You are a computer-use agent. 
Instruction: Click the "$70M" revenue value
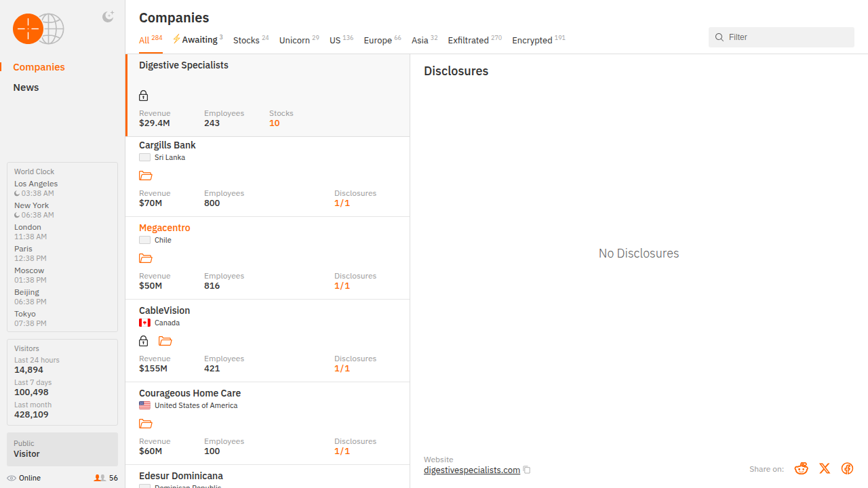[x=151, y=203]
